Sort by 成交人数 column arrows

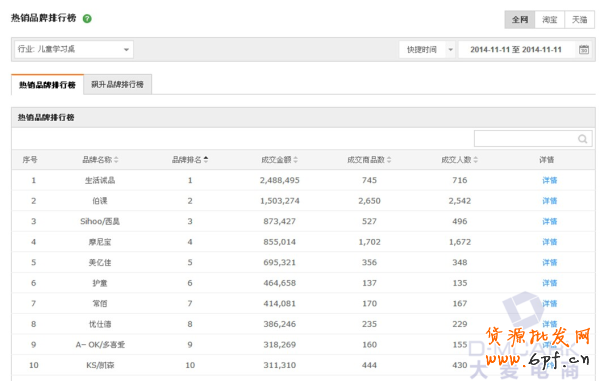476,160
